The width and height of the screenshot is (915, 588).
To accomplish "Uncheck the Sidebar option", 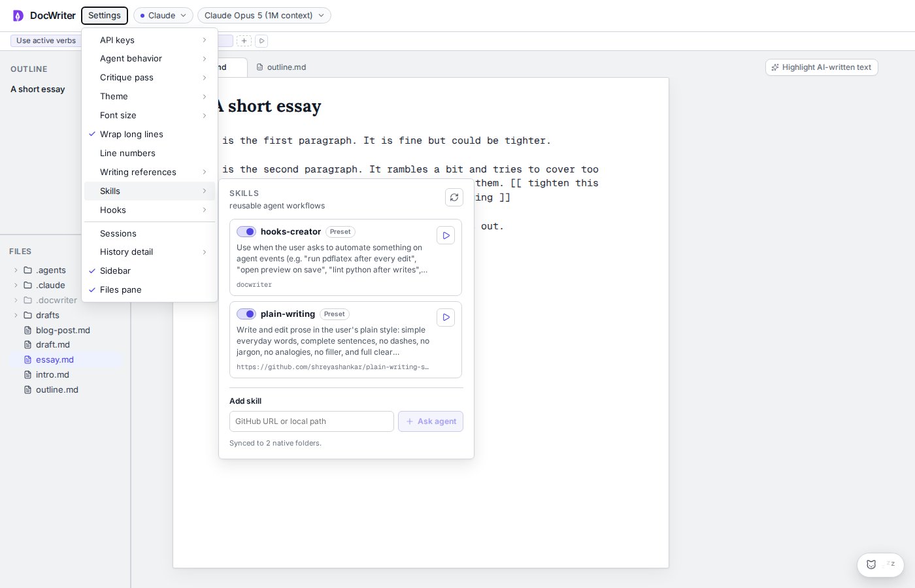I will [150, 271].
